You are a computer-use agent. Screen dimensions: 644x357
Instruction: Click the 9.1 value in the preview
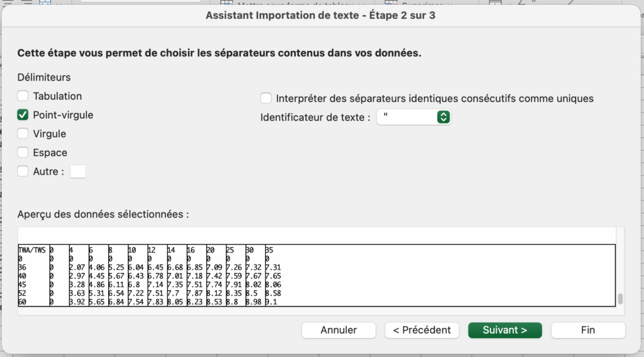[272, 302]
